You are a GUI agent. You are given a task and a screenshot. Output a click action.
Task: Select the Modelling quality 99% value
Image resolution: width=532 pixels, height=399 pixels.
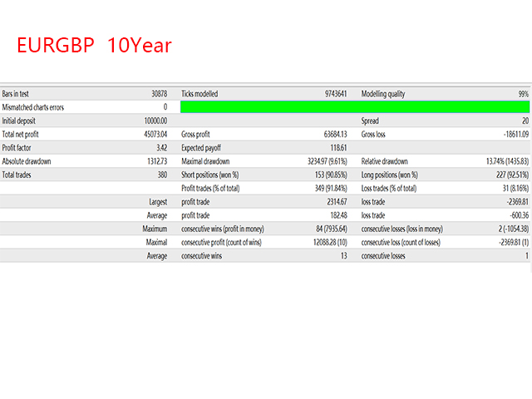tap(522, 94)
